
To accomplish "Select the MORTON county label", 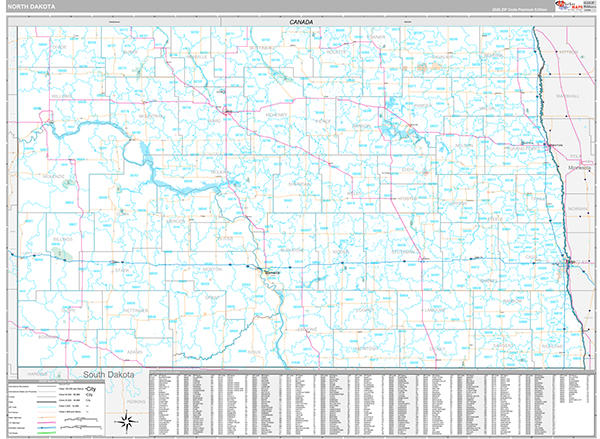I will click(212, 269).
